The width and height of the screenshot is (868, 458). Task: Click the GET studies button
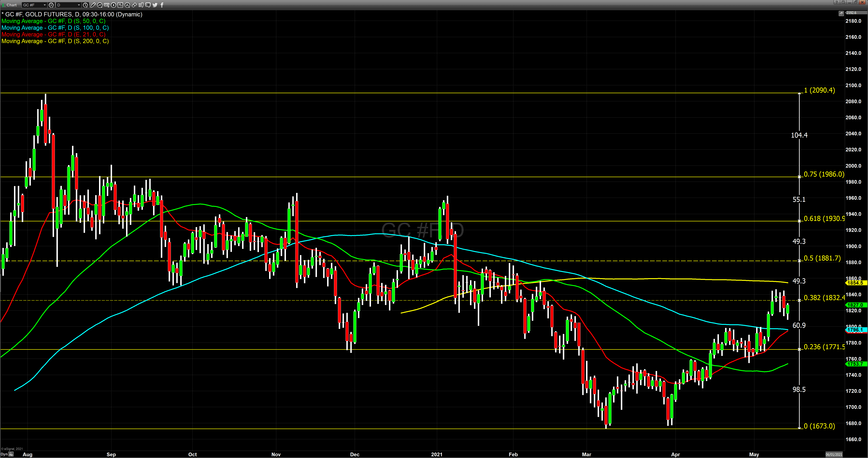pos(106,5)
